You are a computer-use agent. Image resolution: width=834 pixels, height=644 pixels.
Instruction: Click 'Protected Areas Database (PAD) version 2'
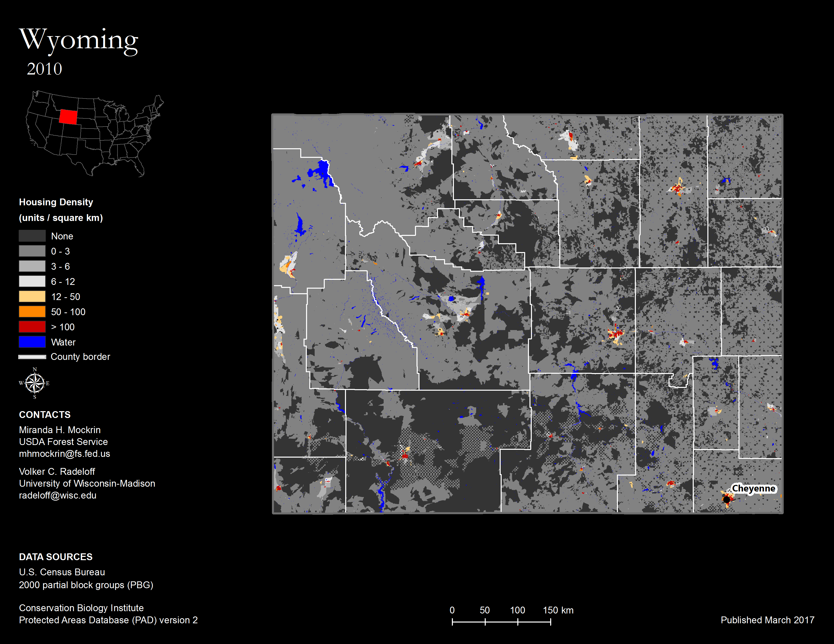pyautogui.click(x=108, y=620)
